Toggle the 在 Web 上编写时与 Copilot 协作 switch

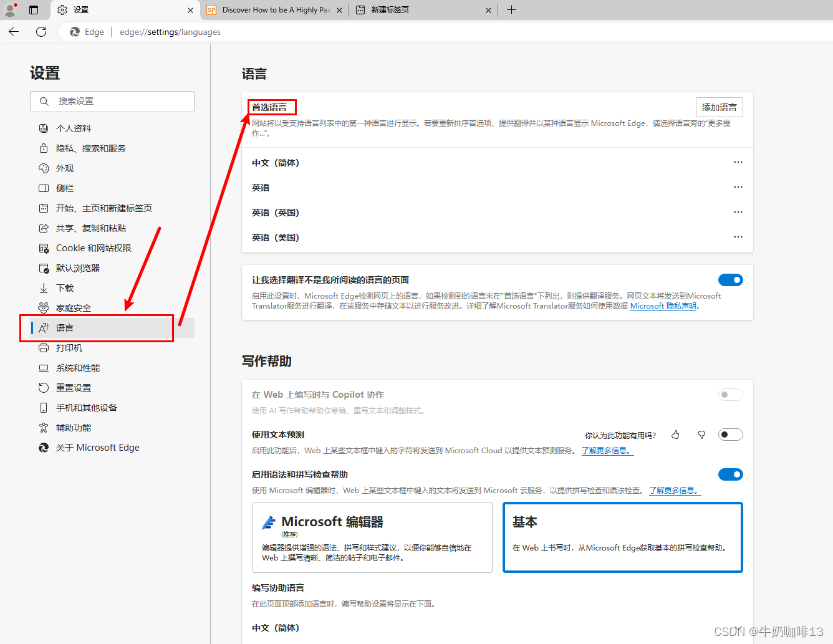point(731,395)
